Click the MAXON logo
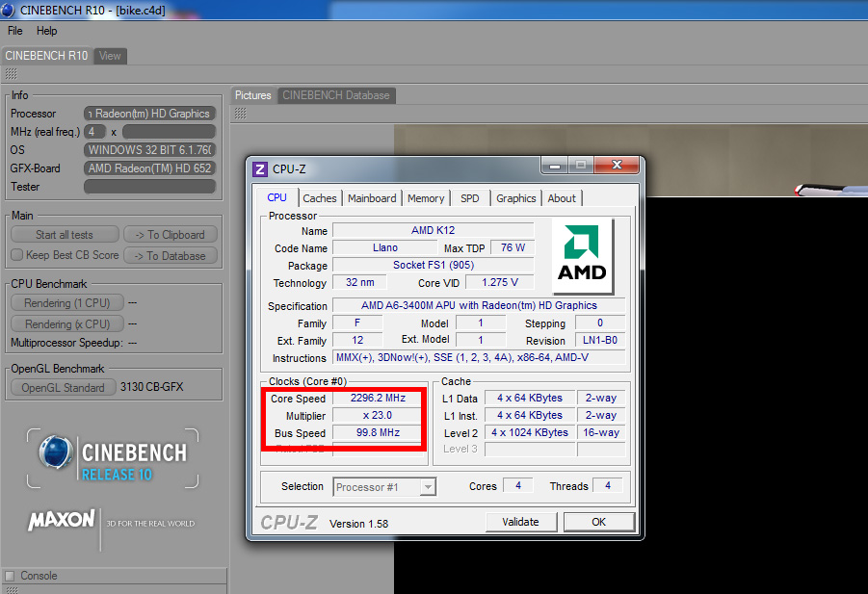 (x=62, y=520)
